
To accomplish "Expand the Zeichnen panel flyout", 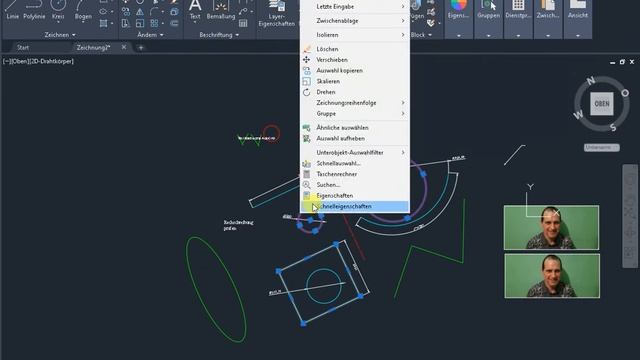I will tap(60, 35).
